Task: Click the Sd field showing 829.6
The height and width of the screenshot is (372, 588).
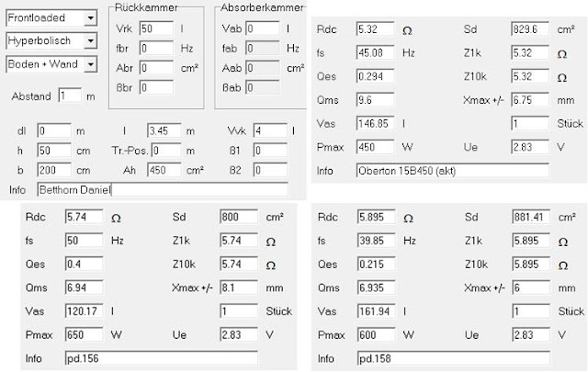Action: point(530,29)
